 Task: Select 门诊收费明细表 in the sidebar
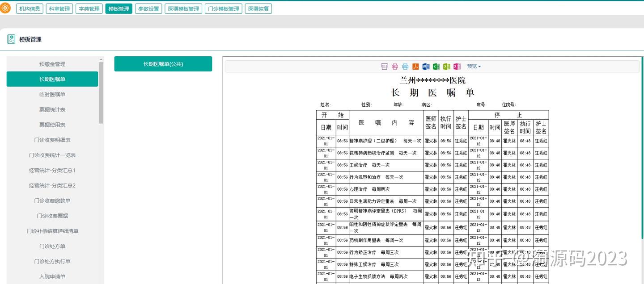[52, 140]
